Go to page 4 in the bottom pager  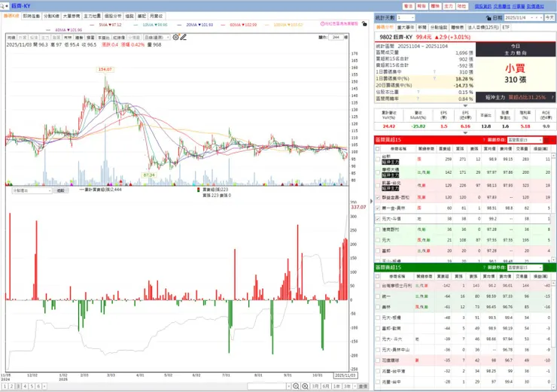[25, 386]
